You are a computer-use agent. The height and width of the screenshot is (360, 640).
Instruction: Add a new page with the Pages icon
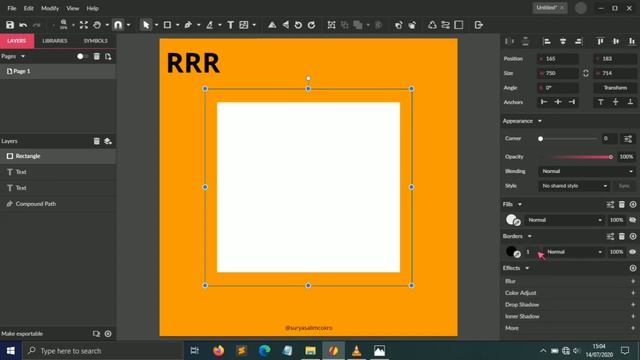pyautogui.click(x=108, y=56)
